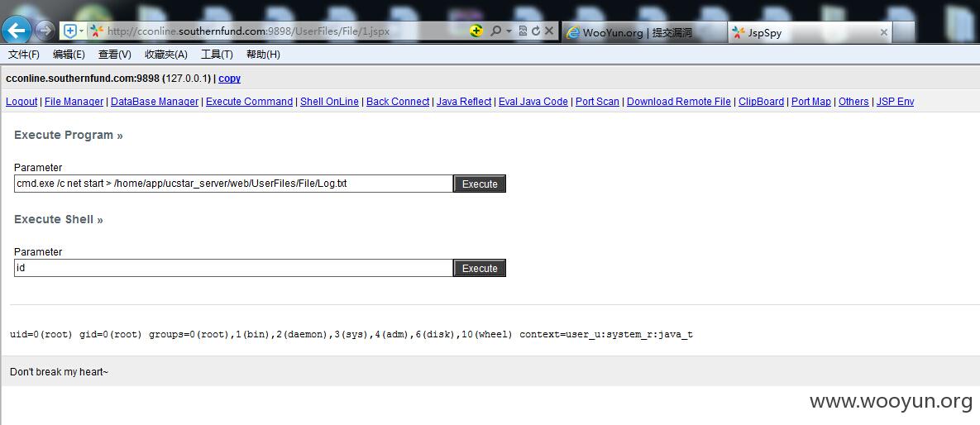Open the shield security icon in address bar
Screen dimensions: 980x425
(70, 31)
